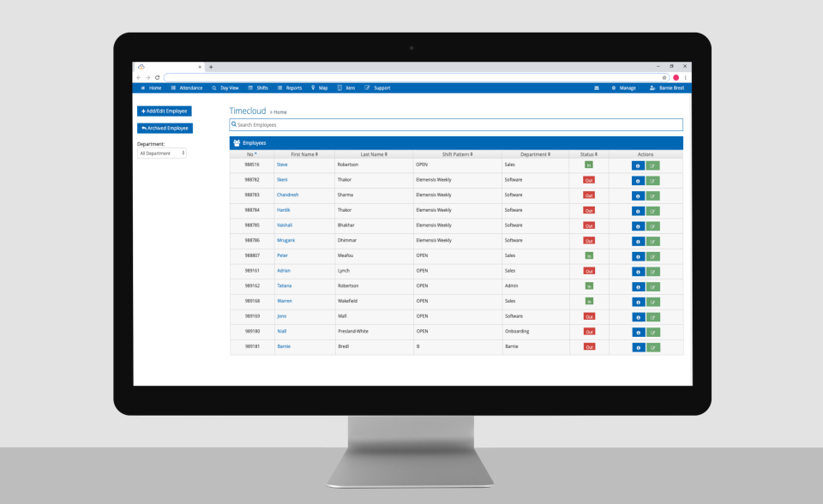Show info for Barnie Bredl's row
The image size is (823, 504).
coord(638,348)
